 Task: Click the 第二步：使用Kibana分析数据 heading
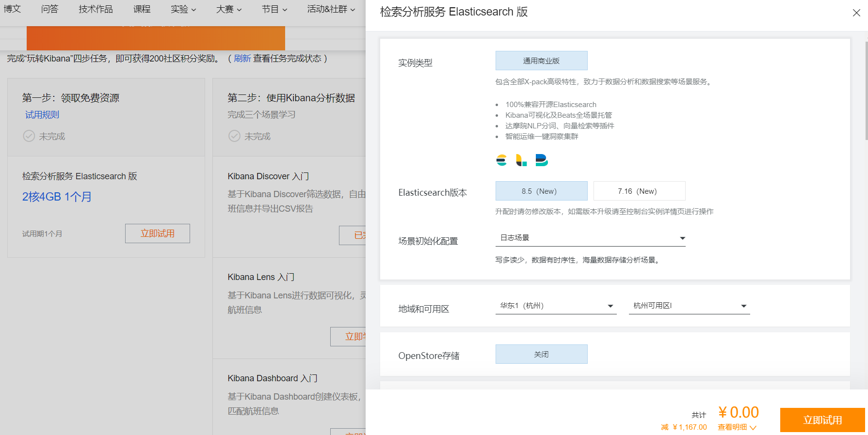pos(291,98)
